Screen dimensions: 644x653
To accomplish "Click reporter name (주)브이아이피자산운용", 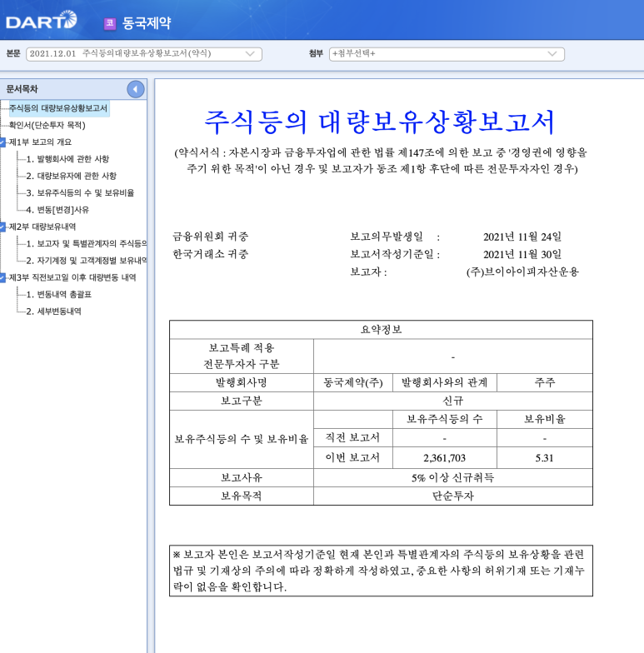I will [522, 272].
